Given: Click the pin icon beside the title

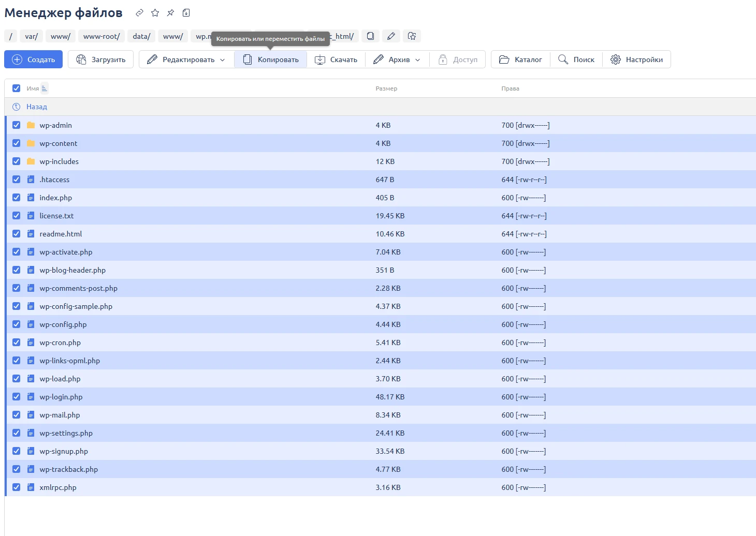Looking at the screenshot, I should point(170,13).
